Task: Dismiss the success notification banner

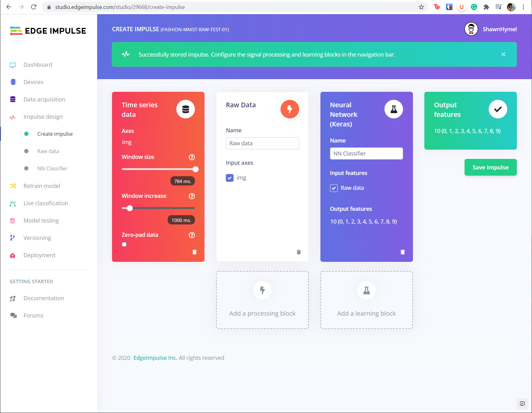Action: 503,54
